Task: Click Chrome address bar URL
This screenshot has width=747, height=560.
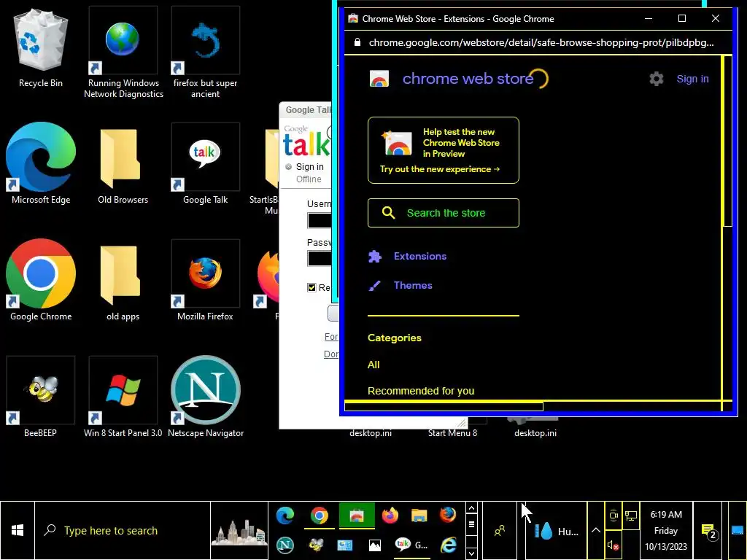Action: coord(541,42)
